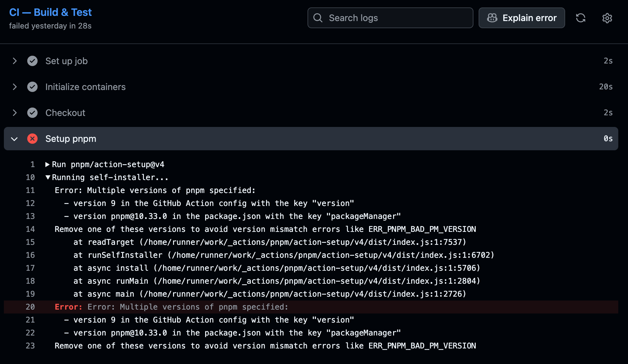Click the success check icon for Set up job
The height and width of the screenshot is (364, 628).
tap(32, 61)
